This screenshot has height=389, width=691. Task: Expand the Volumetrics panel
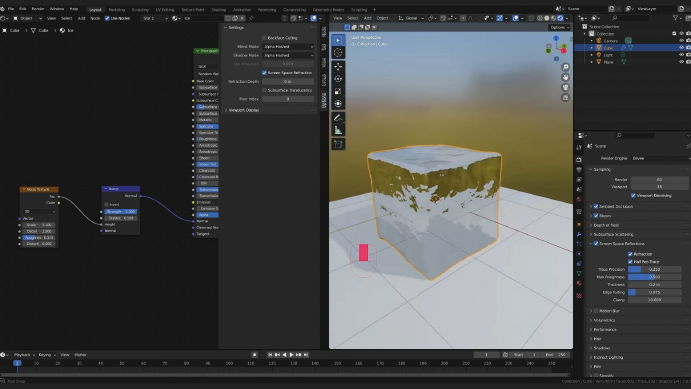click(x=604, y=320)
